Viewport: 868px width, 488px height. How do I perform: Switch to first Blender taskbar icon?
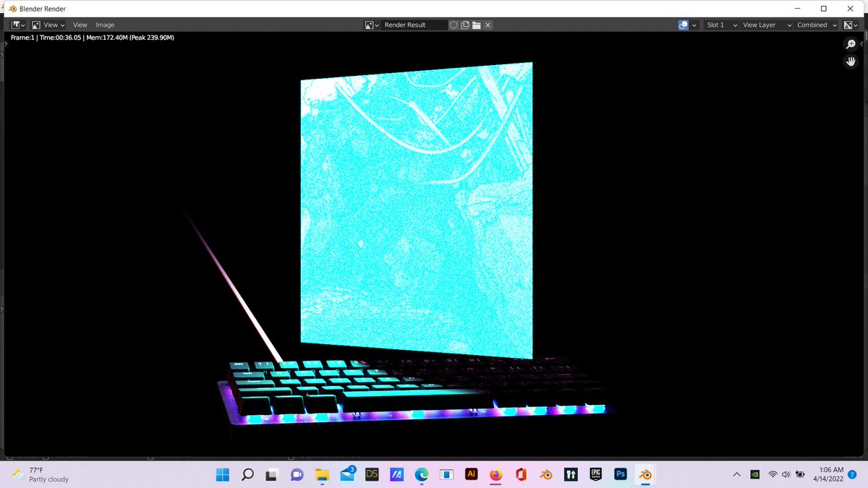point(546,474)
